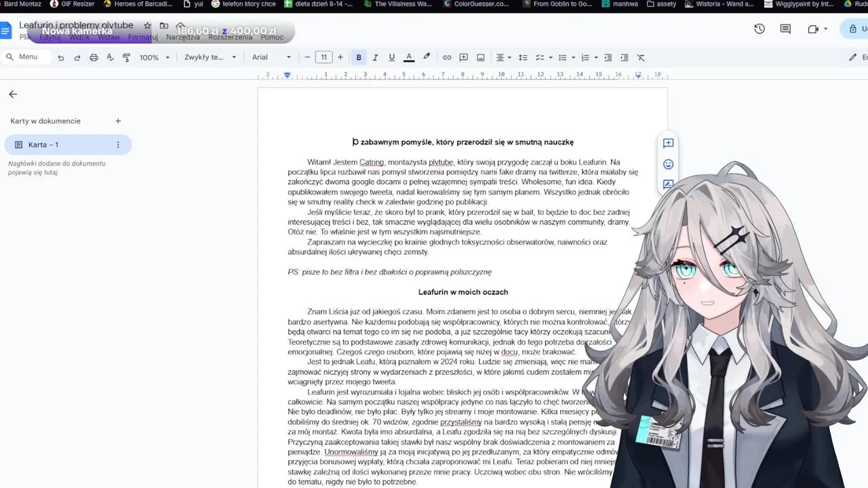The width and height of the screenshot is (868, 488).
Task: Decrease the paragraph indent
Action: pyautogui.click(x=608, y=58)
